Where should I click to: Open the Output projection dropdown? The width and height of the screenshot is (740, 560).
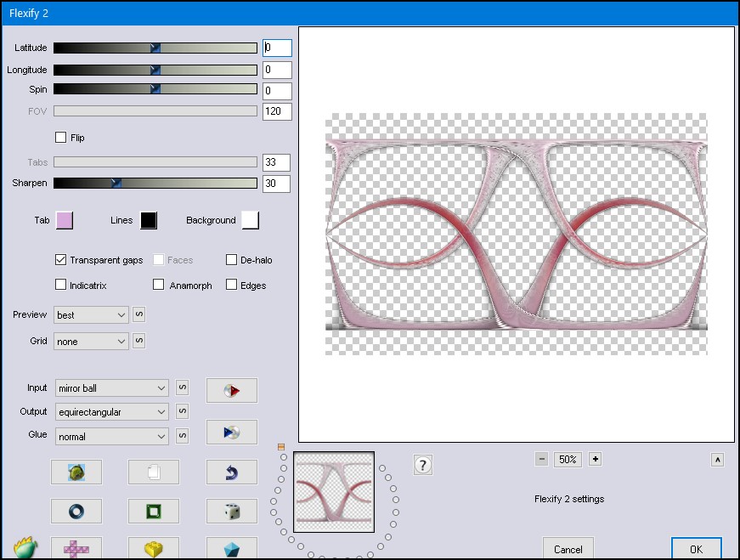click(112, 412)
